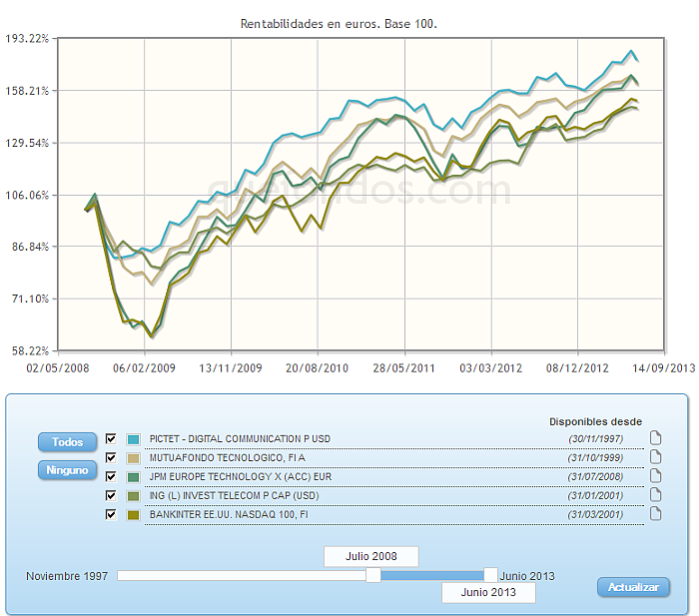
Task: Click the Julio 2008 start date box
Action: pyautogui.click(x=370, y=556)
